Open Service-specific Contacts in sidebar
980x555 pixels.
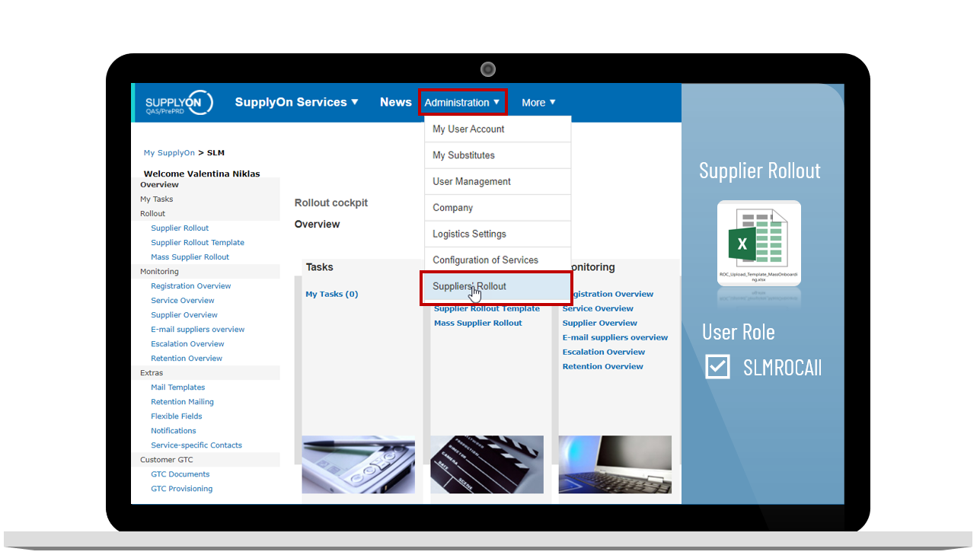click(196, 445)
